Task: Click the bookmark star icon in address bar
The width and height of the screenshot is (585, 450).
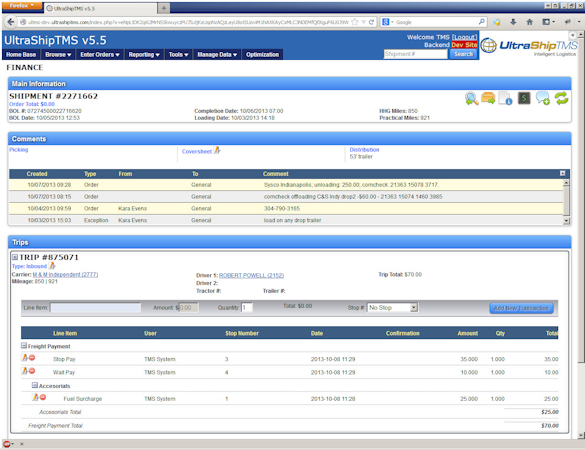Action: (x=355, y=22)
